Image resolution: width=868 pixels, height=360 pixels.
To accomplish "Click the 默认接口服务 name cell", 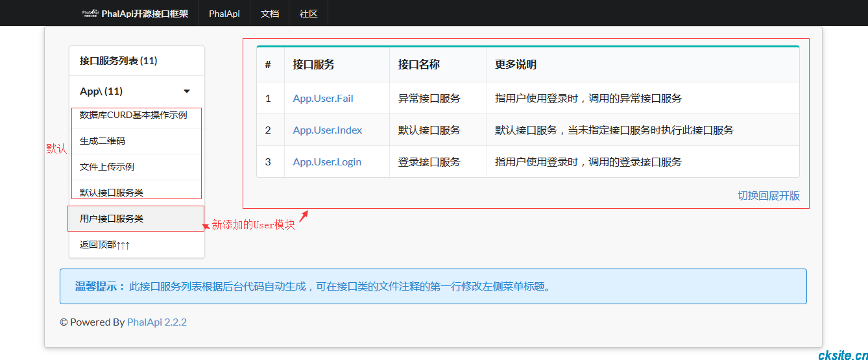I will click(438, 130).
